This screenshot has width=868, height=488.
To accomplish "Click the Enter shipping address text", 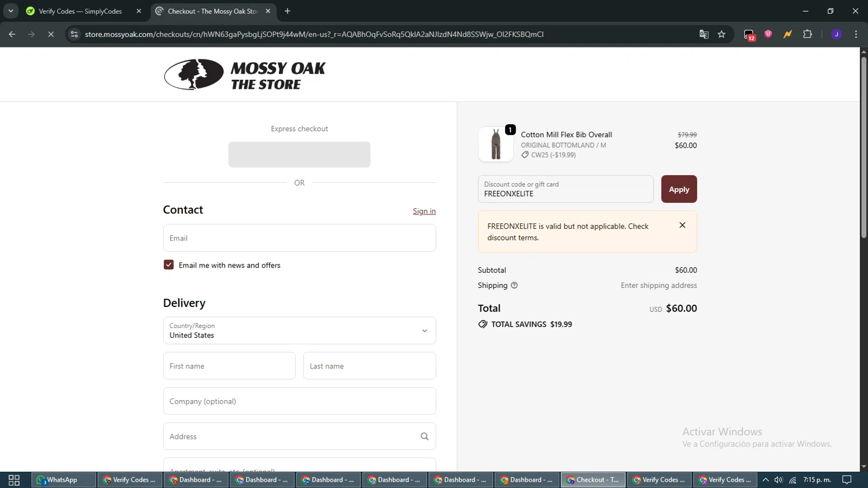I will coord(659,286).
